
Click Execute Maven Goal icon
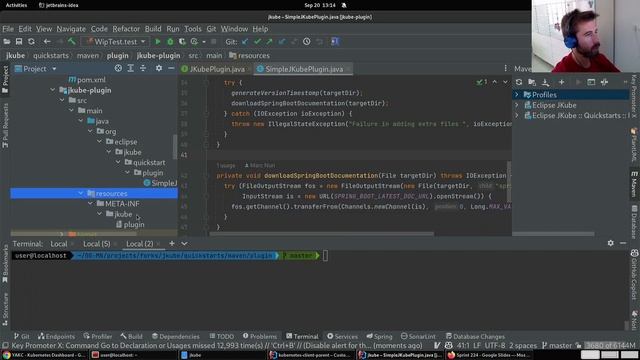pos(591,82)
